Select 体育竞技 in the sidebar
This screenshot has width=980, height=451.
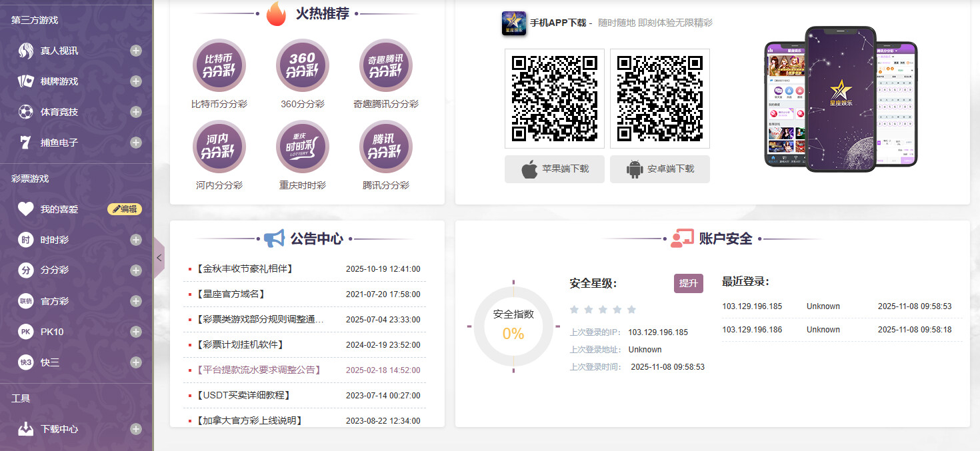[x=59, y=112]
